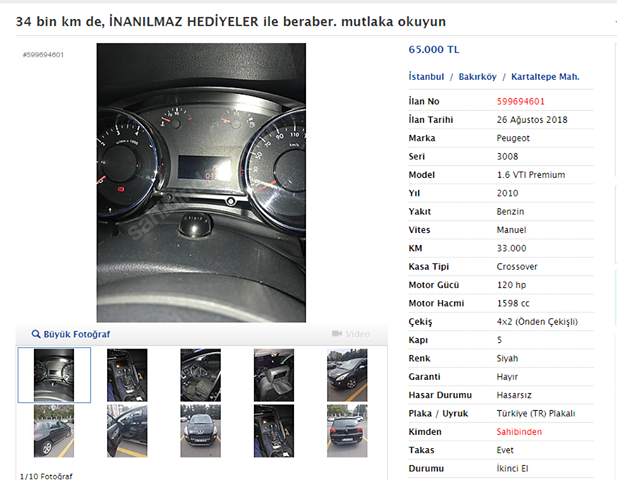Select the gear shift console thumbnail
Viewport: 617px width, 480px height.
click(127, 375)
